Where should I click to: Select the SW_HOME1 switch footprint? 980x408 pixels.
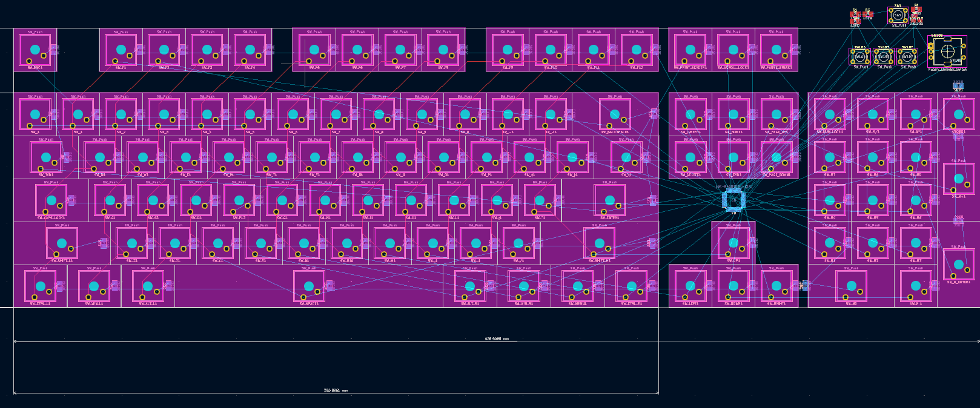pyautogui.click(x=733, y=114)
